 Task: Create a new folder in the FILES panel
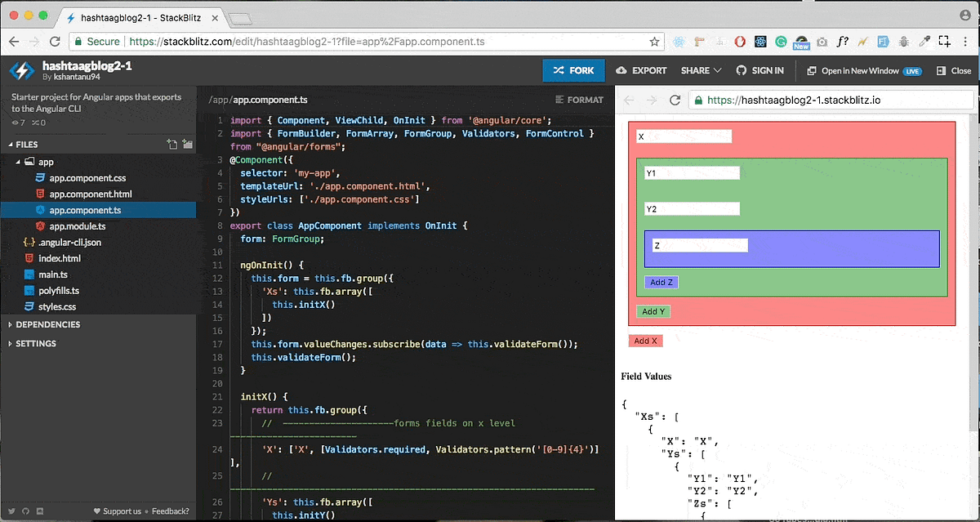click(x=189, y=144)
